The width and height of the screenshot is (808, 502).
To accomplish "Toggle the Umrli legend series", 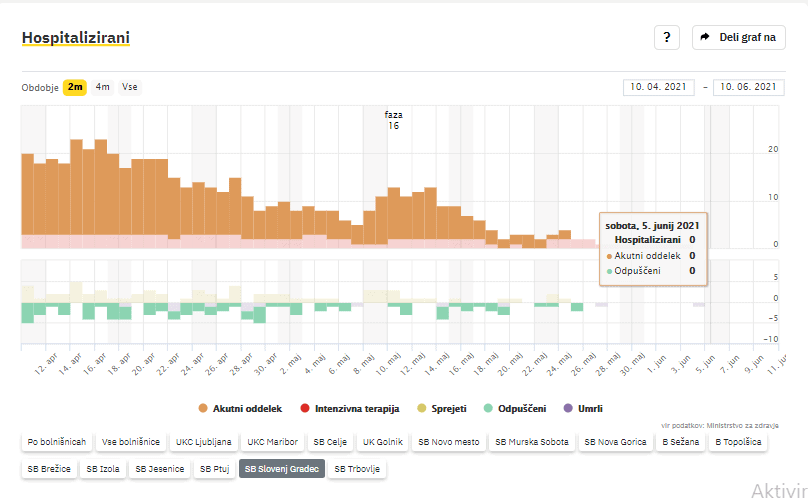I will [583, 408].
